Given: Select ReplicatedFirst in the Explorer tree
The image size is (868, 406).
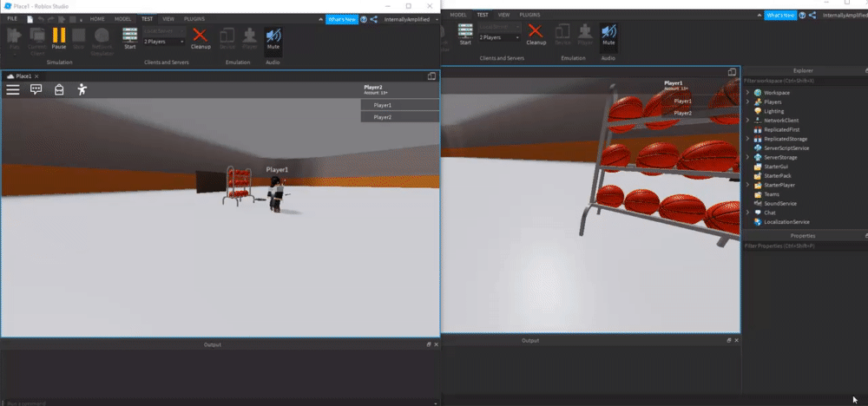Looking at the screenshot, I should pos(781,129).
